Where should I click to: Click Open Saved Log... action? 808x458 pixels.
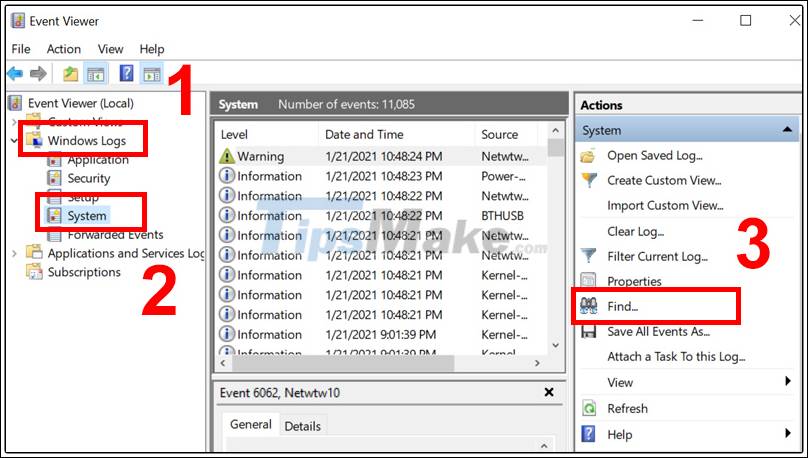[655, 155]
